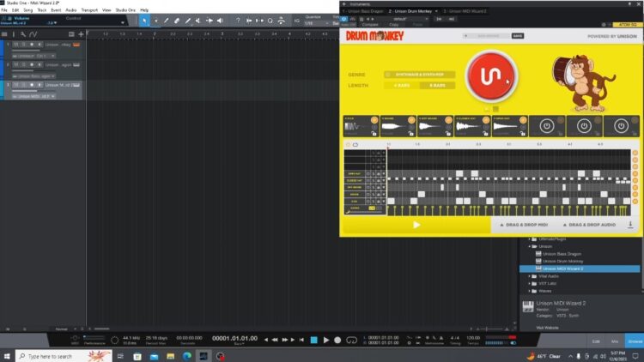644x362 pixels.
Task: Click the Compare button in plugin header
Action: [370, 25]
